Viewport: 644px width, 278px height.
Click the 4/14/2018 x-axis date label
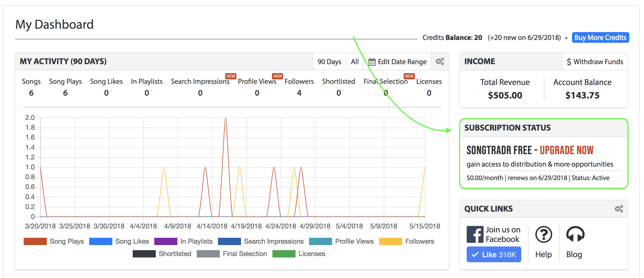pos(212,226)
